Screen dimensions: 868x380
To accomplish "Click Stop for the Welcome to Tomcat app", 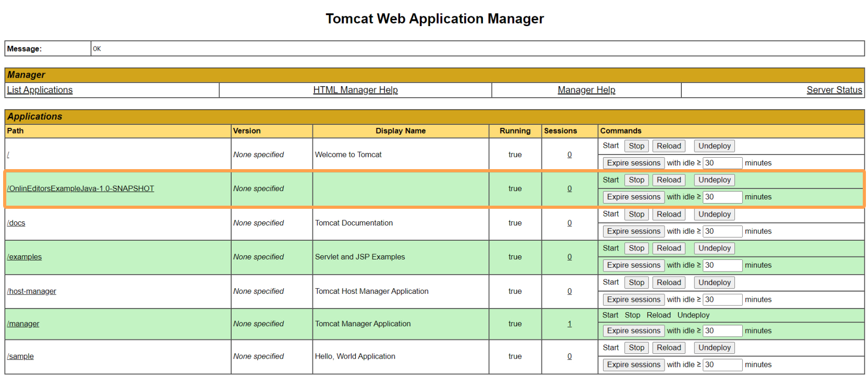I will (x=636, y=146).
